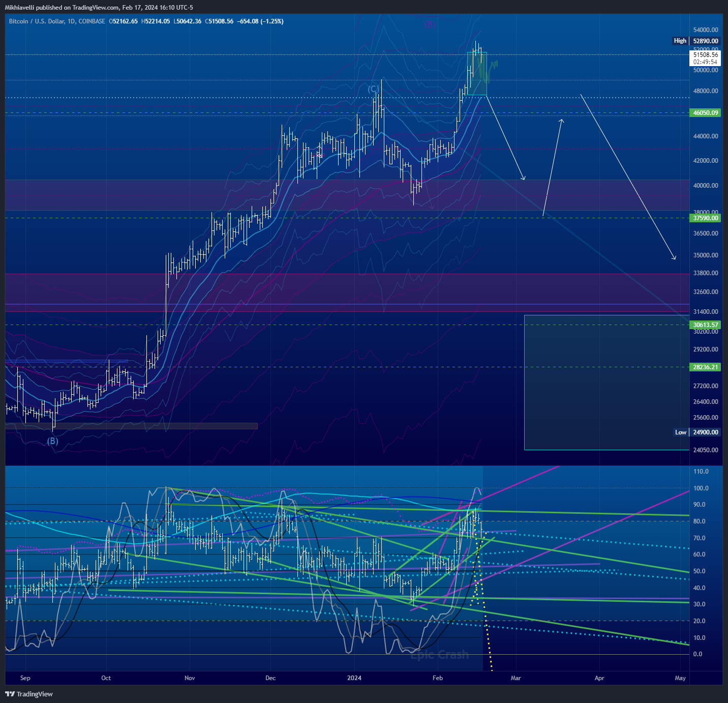Click the green 37590.00 price level label
728x703 pixels.
706,218
